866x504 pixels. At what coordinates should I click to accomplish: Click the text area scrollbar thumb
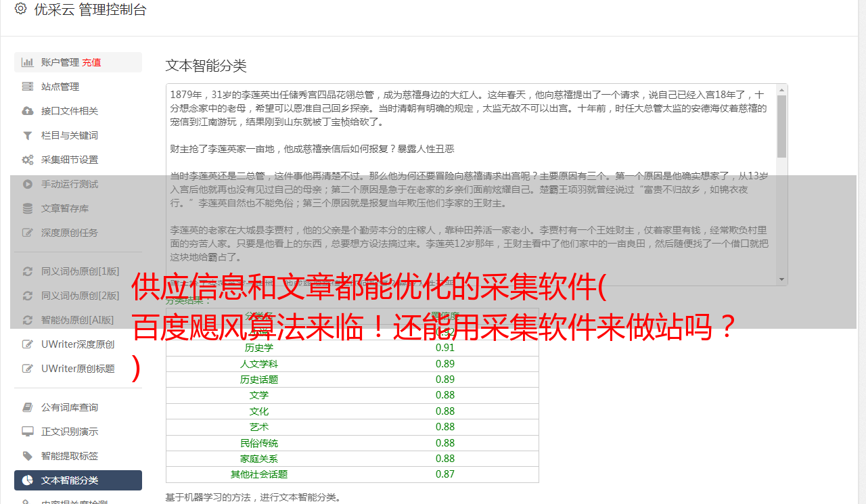tap(781, 126)
